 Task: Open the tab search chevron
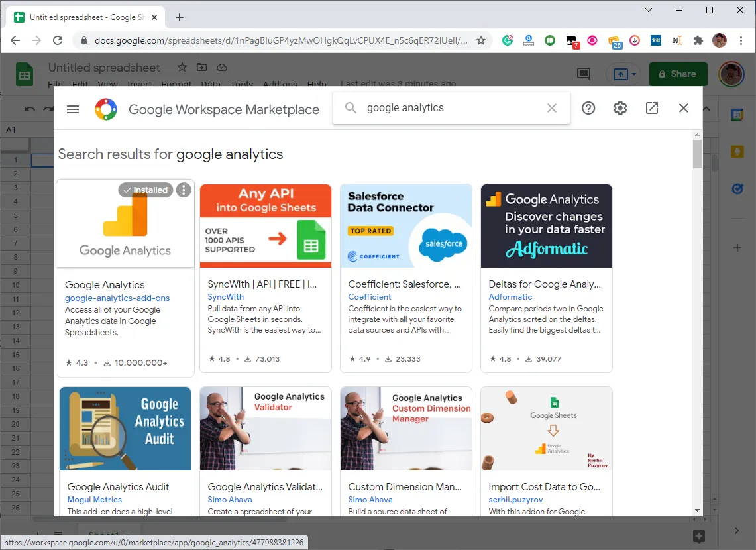[x=649, y=10]
